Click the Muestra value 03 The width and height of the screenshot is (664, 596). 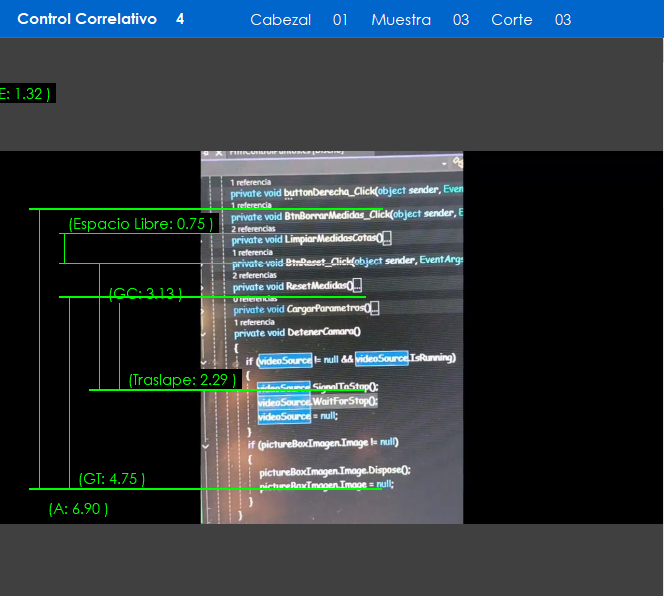(460, 20)
